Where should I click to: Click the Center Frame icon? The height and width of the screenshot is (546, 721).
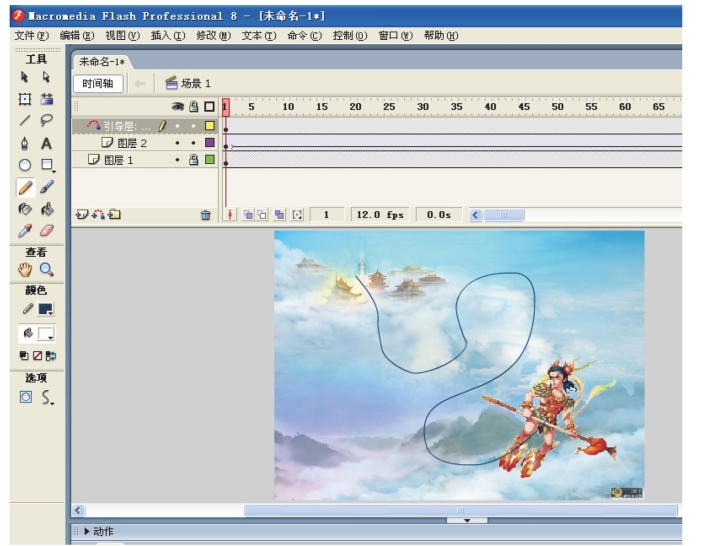coord(230,215)
